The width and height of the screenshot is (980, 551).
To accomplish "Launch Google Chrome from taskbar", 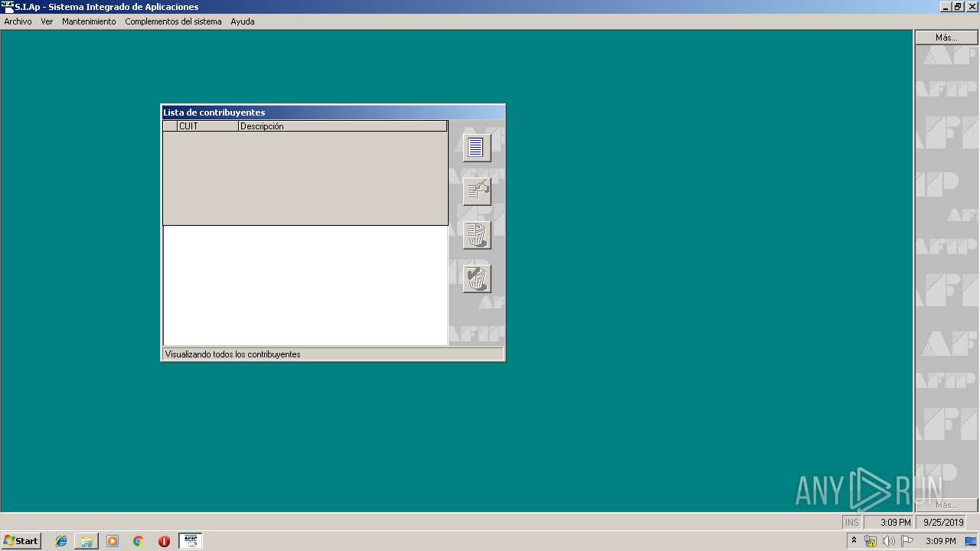I will click(x=139, y=541).
